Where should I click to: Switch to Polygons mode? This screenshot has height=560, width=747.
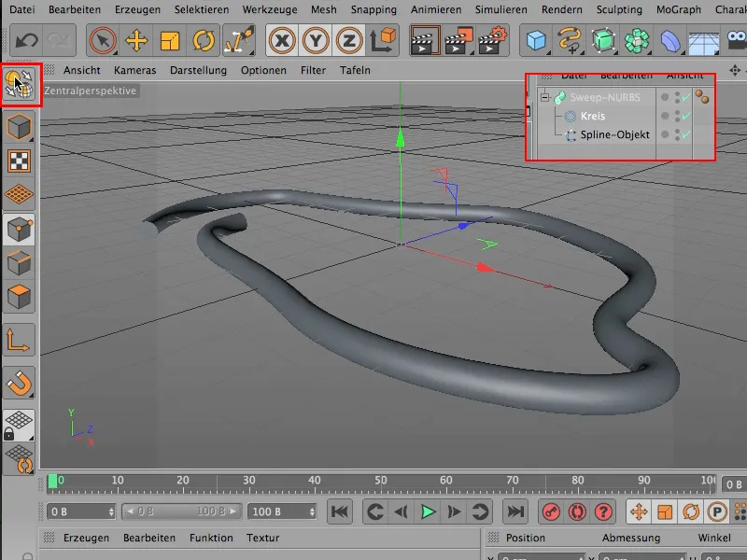coord(19,297)
